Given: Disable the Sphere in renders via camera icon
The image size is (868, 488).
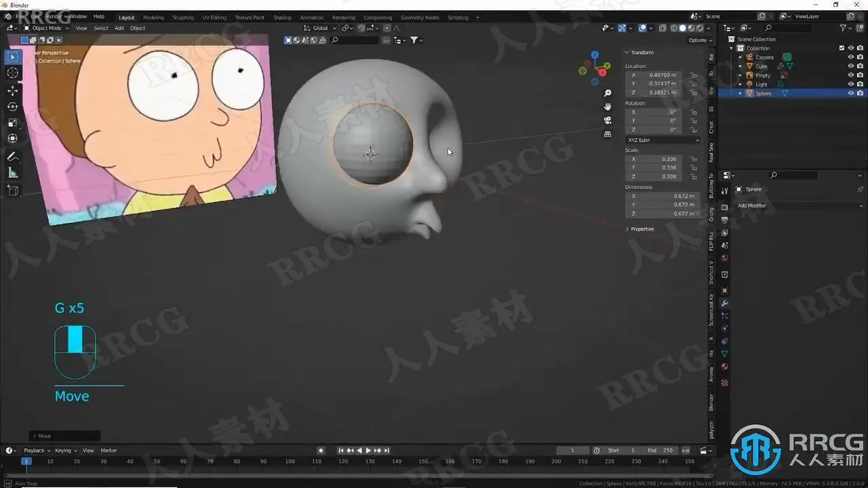Looking at the screenshot, I should (860, 93).
